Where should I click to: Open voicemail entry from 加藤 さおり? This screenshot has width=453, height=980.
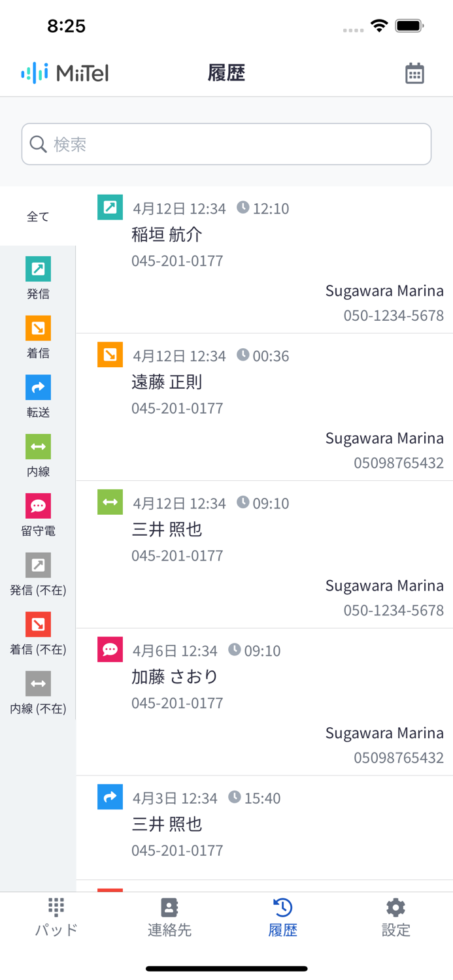[x=264, y=702]
